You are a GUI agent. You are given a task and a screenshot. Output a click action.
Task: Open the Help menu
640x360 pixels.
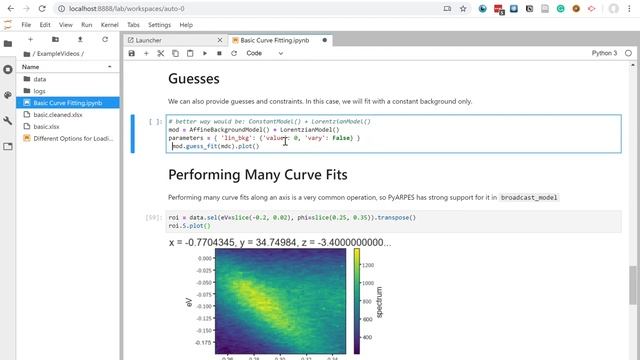click(186, 25)
